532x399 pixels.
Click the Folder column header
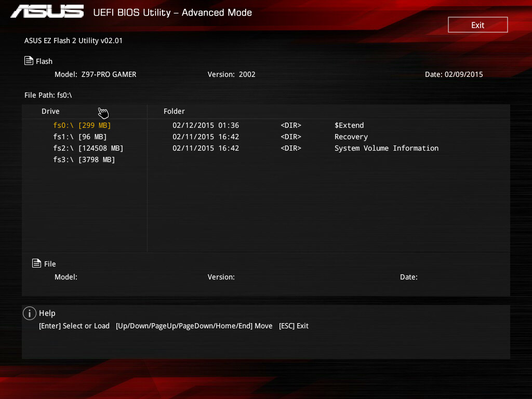pyautogui.click(x=174, y=111)
